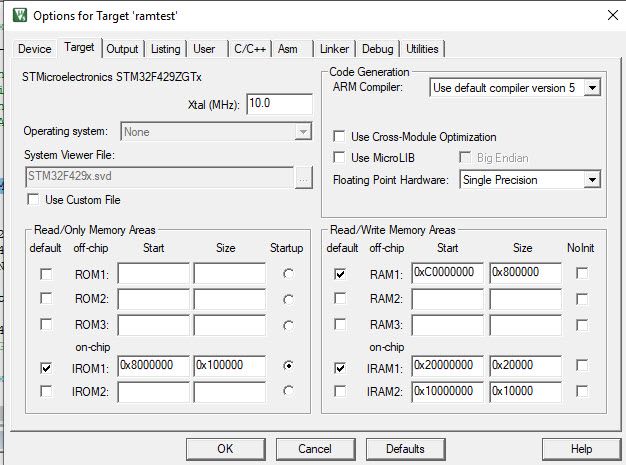The height and width of the screenshot is (465, 626).
Task: Edit IRAM2 Start address 0x10000000
Action: pyautogui.click(x=448, y=392)
